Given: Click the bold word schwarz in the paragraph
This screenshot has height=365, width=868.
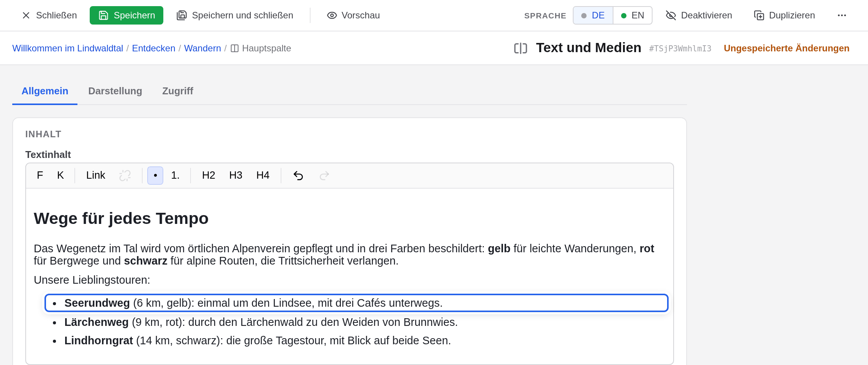Looking at the screenshot, I should coord(146,261).
